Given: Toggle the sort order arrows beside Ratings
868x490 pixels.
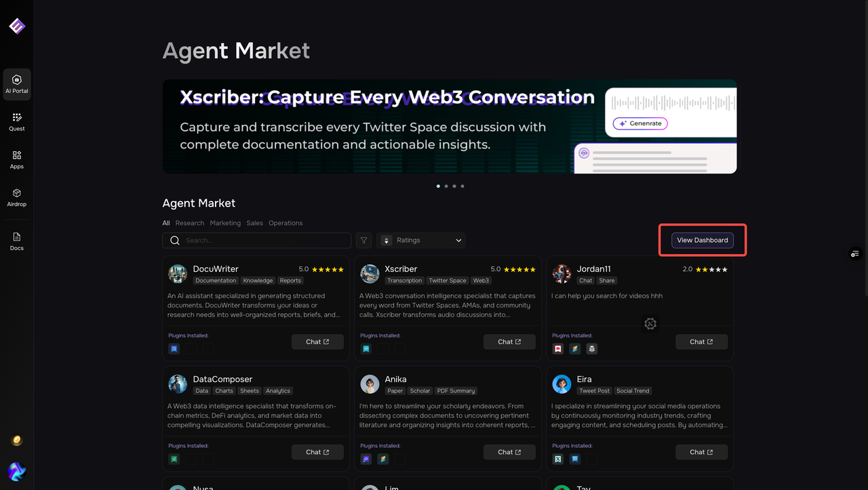Looking at the screenshot, I should pos(387,241).
